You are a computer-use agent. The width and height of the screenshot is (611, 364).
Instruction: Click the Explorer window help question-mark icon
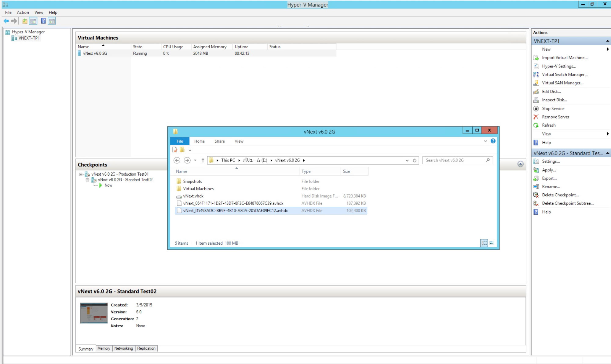pyautogui.click(x=493, y=141)
